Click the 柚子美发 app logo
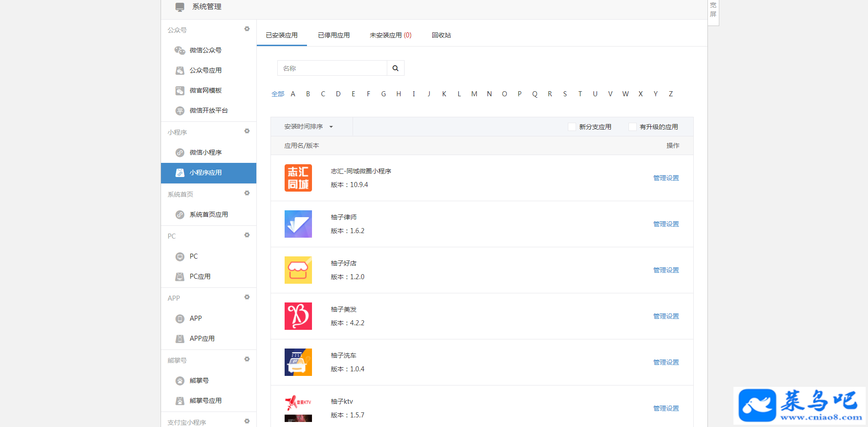Image resolution: width=868 pixels, height=427 pixels. point(298,316)
